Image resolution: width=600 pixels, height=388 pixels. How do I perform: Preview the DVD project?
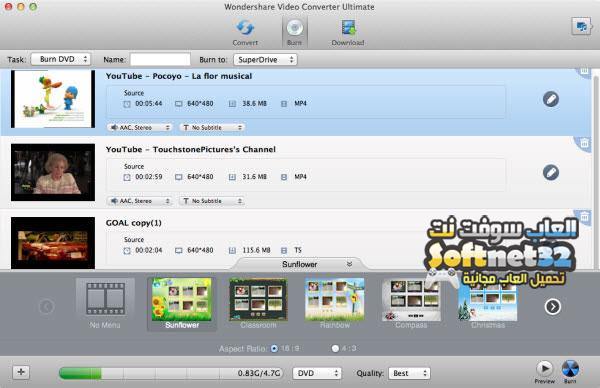(x=544, y=372)
